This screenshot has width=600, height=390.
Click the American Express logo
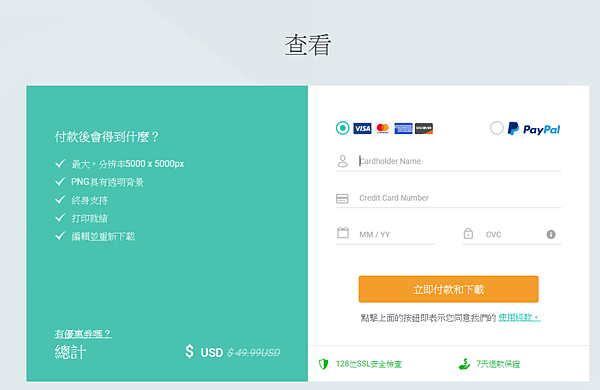403,128
